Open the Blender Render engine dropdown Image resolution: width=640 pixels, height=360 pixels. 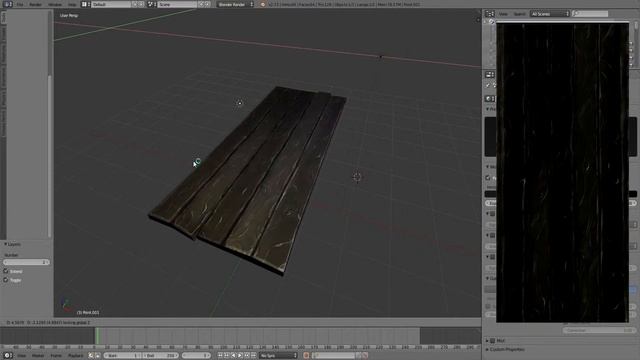pos(236,4)
